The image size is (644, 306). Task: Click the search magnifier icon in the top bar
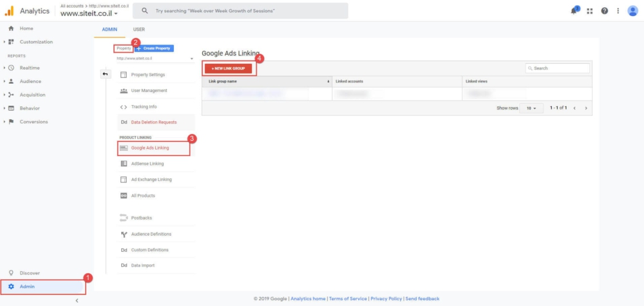(x=144, y=11)
